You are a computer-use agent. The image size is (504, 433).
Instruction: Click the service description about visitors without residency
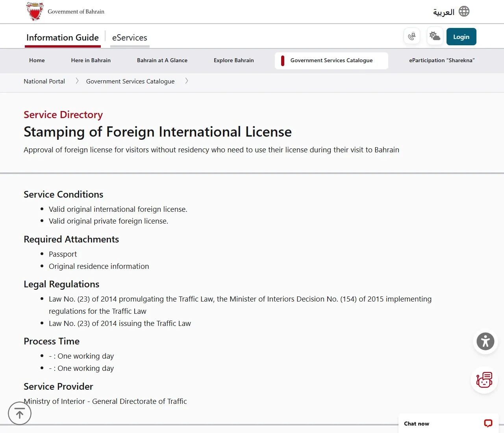(211, 150)
